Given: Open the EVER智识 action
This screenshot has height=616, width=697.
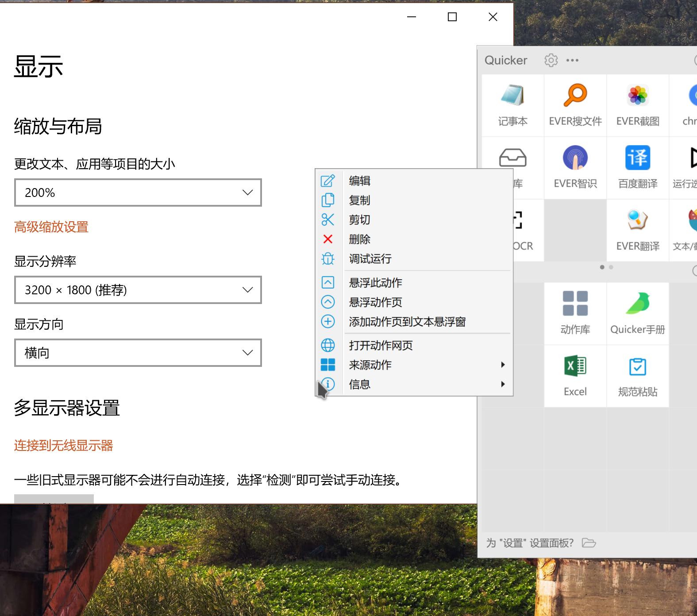Looking at the screenshot, I should pos(575,168).
